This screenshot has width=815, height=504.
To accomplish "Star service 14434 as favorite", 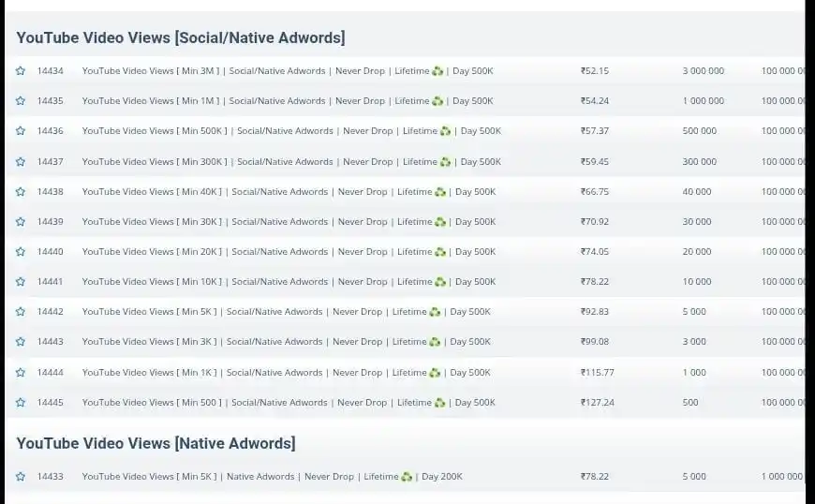I will 20,71.
